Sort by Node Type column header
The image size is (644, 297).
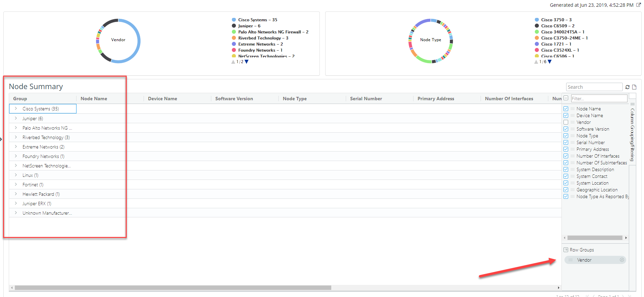pyautogui.click(x=295, y=99)
